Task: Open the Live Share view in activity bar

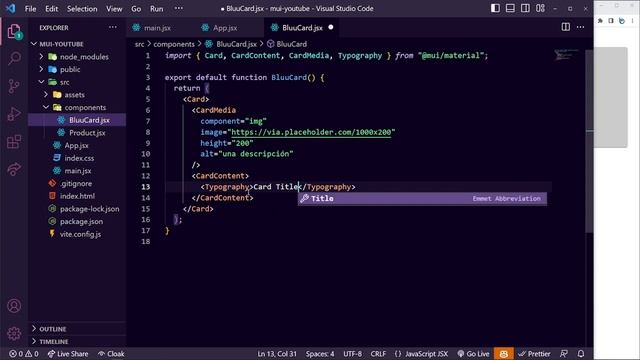Action: click(14, 169)
